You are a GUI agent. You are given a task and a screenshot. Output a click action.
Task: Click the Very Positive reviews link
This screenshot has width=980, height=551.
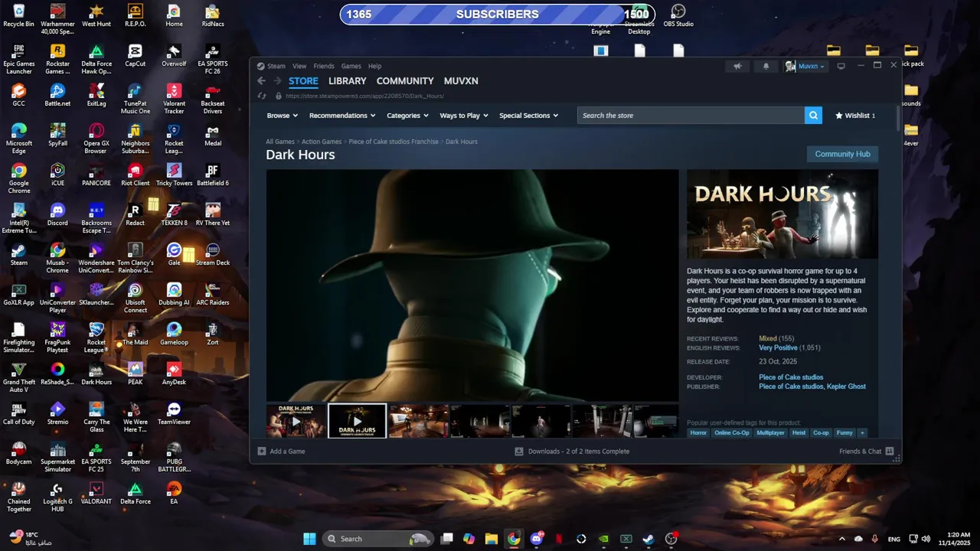(x=778, y=348)
